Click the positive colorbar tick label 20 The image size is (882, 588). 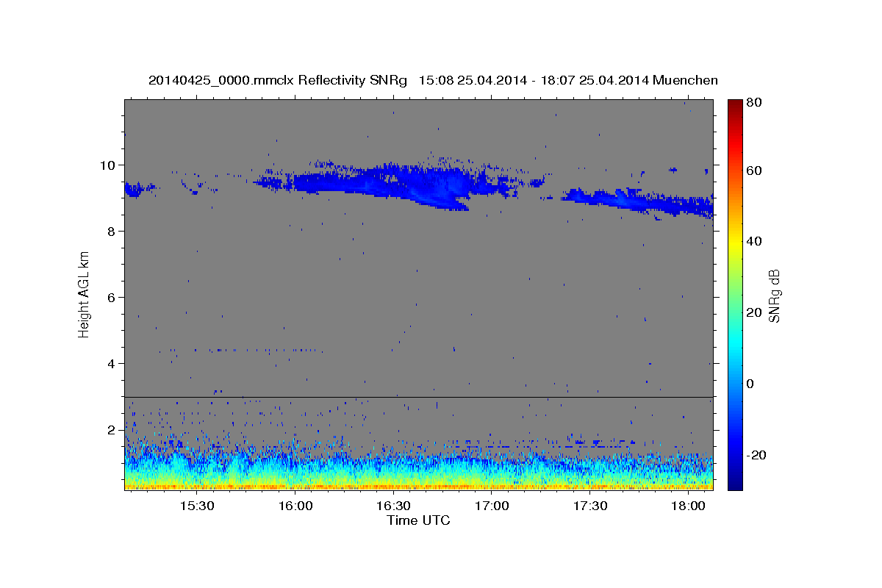click(x=756, y=312)
